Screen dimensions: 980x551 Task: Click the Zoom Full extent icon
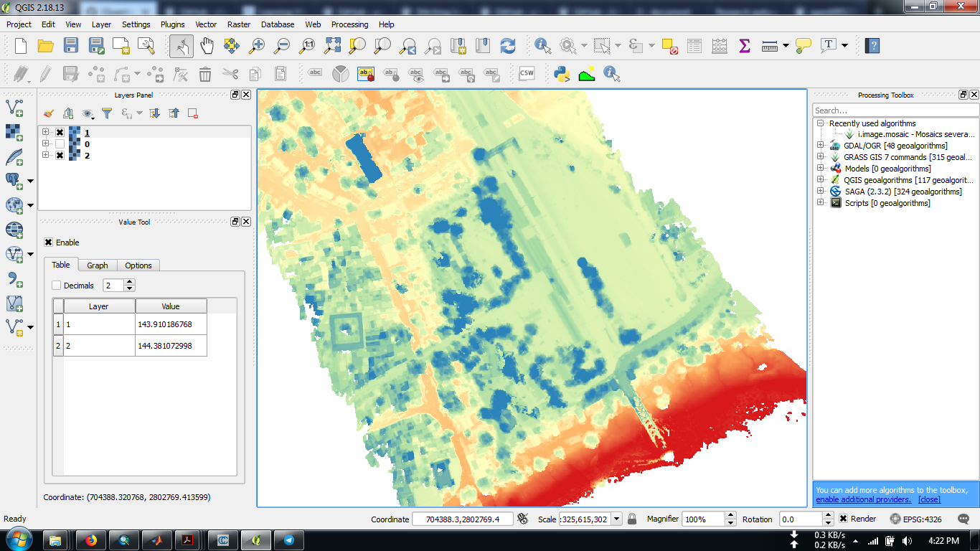[332, 46]
